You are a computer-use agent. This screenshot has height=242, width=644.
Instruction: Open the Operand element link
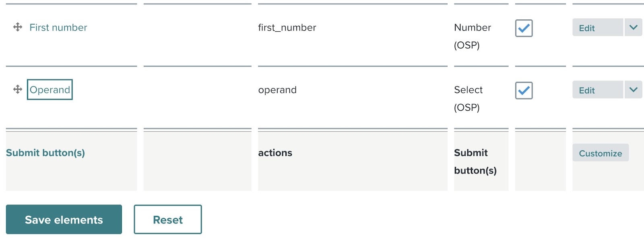50,90
